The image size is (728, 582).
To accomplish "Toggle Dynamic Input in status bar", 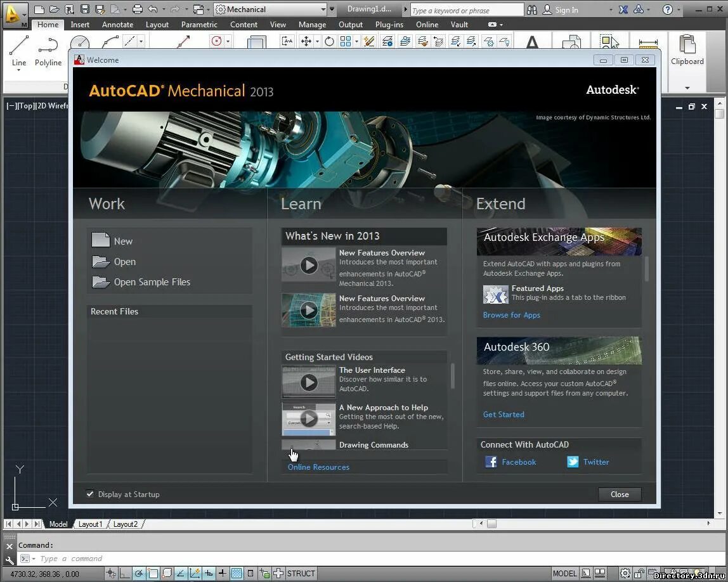I will coord(209,574).
